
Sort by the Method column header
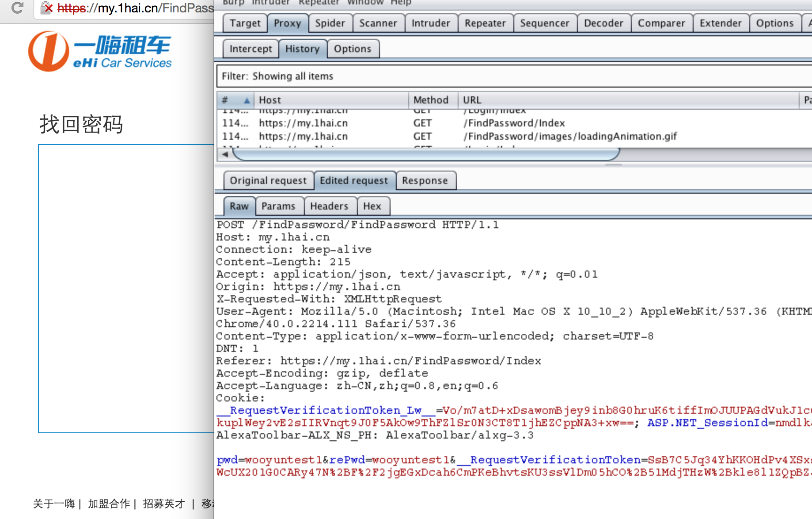coord(433,100)
